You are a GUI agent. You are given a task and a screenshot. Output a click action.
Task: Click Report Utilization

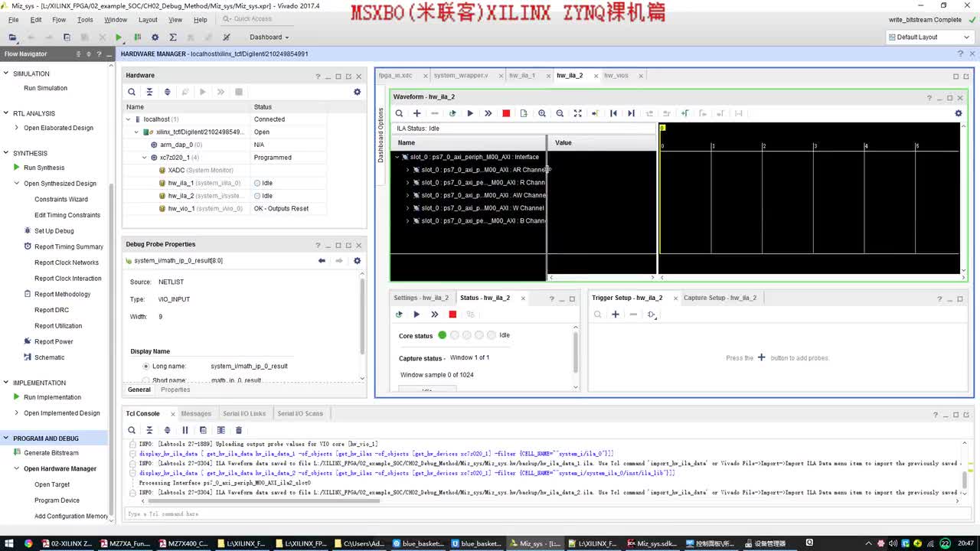(58, 326)
